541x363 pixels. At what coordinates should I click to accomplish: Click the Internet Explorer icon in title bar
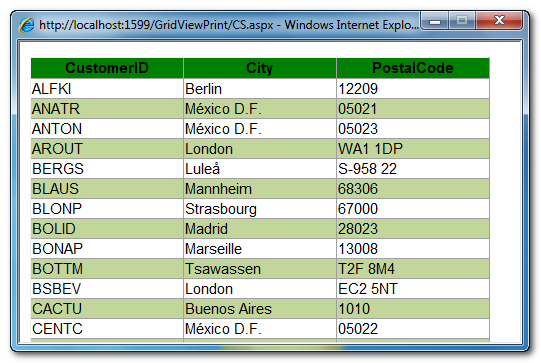coord(27,25)
